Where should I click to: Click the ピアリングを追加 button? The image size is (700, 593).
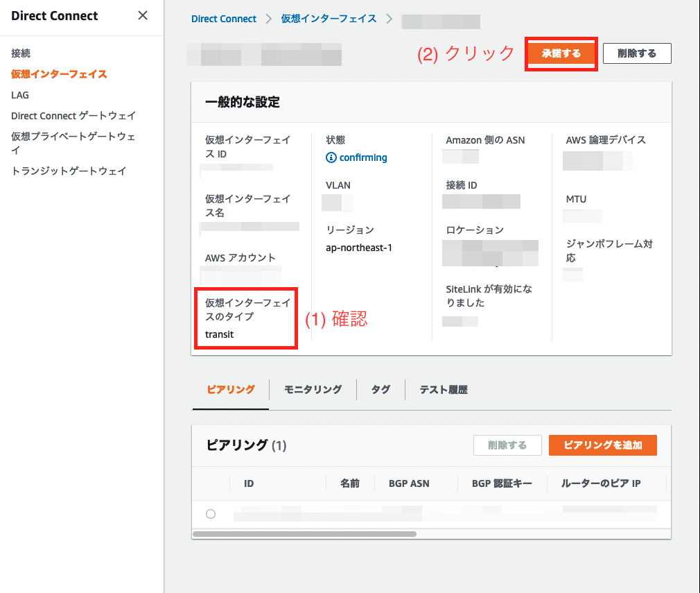[602, 445]
